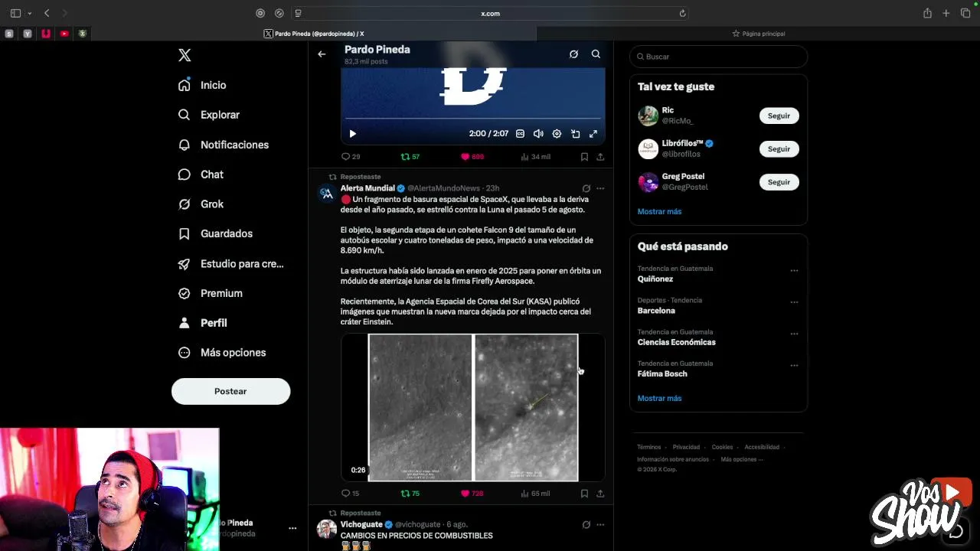Share the Alerta Mundial post
The height and width of the screenshot is (551, 980).
point(600,494)
